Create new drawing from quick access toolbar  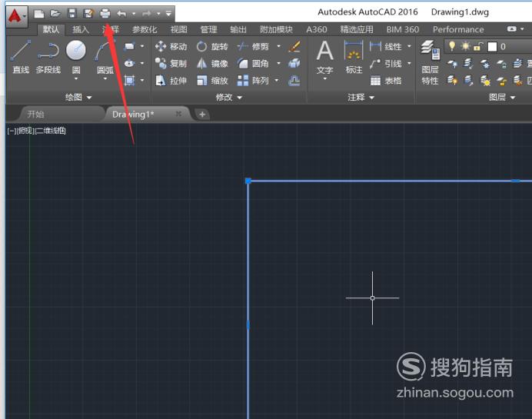tap(39, 14)
